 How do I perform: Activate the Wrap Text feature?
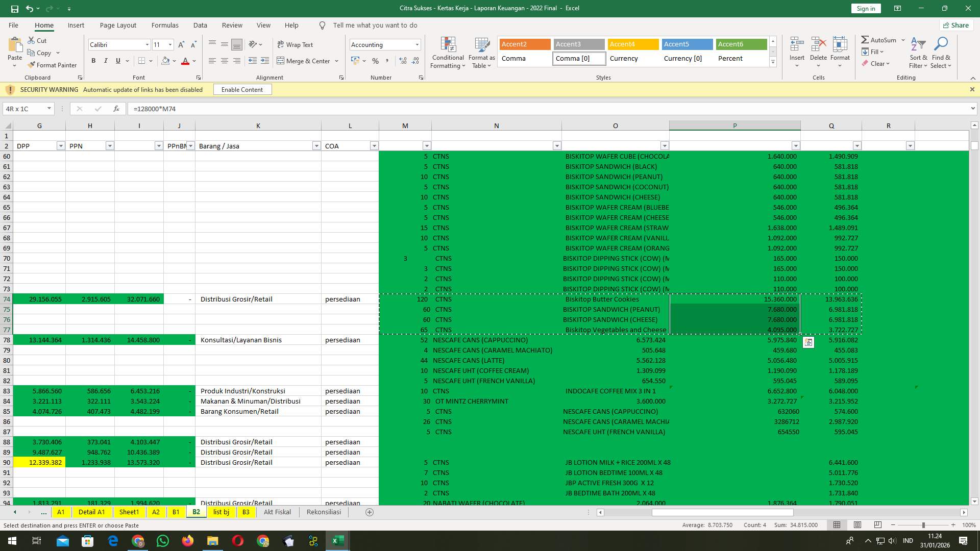tap(296, 44)
